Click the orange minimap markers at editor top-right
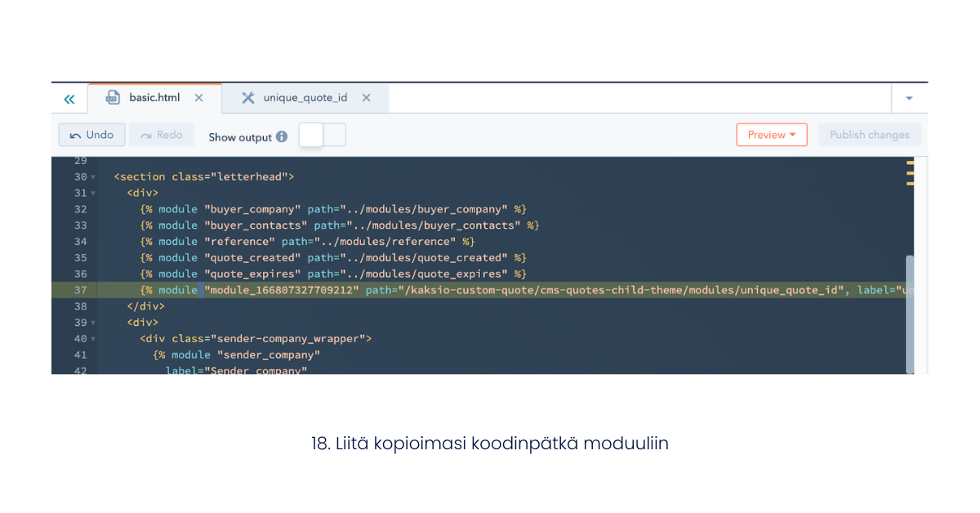 click(910, 173)
